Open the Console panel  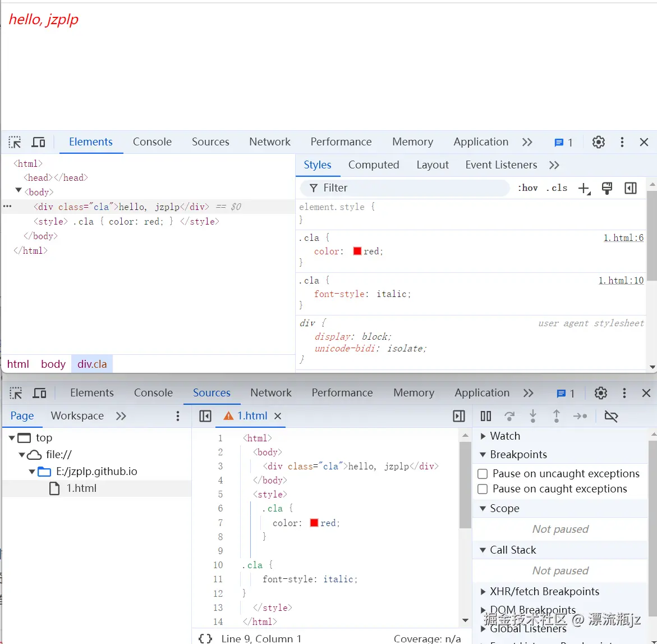pyautogui.click(x=152, y=141)
